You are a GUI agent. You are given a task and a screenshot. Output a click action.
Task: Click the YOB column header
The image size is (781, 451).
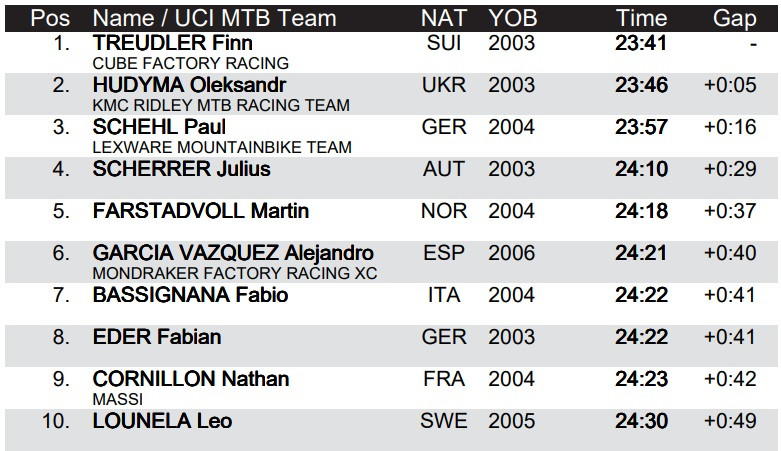point(512,18)
